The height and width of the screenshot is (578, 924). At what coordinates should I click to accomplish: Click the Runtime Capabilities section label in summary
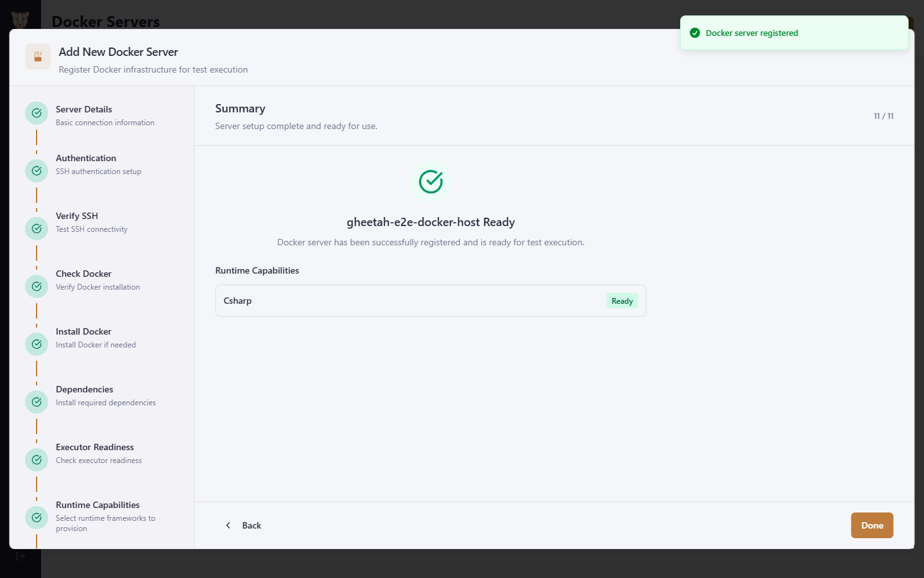pyautogui.click(x=257, y=270)
